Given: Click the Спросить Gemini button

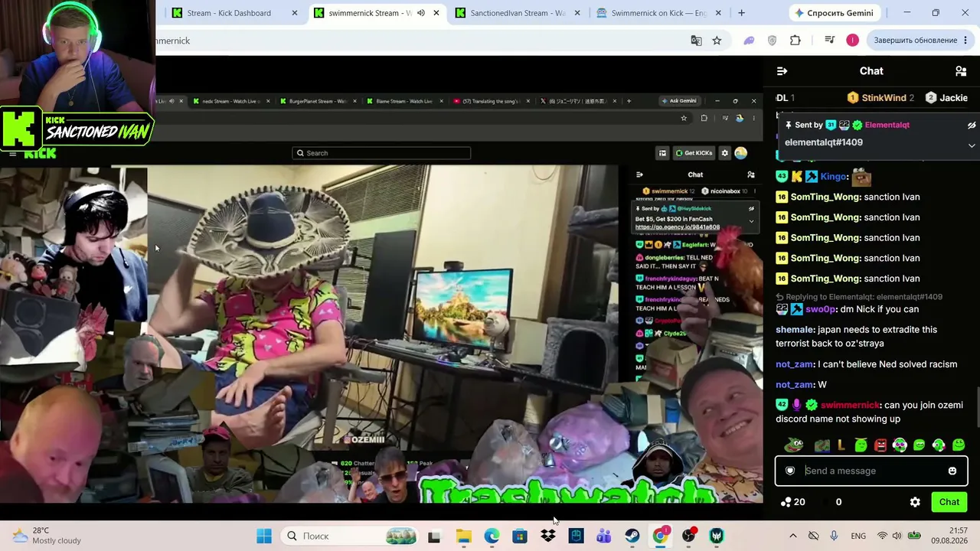Looking at the screenshot, I should pos(834,13).
